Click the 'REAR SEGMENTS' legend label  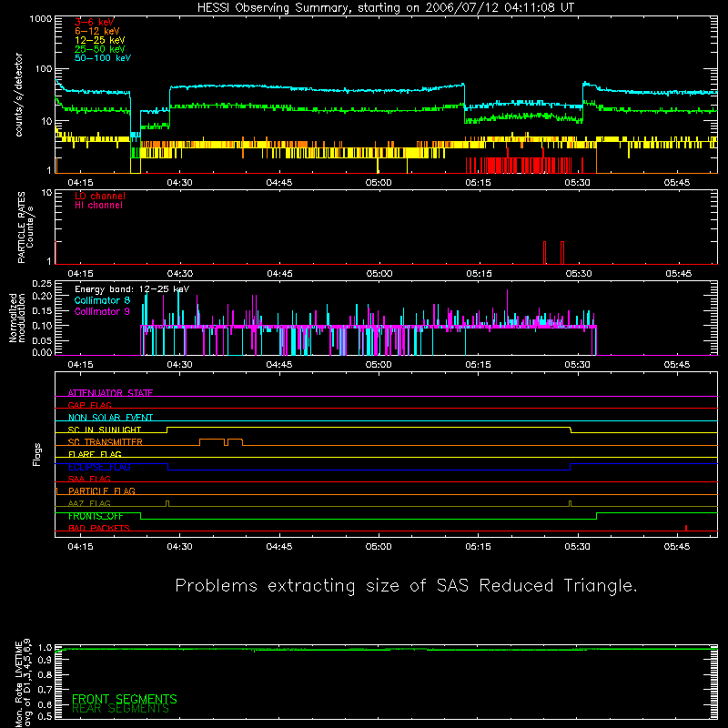(120, 709)
